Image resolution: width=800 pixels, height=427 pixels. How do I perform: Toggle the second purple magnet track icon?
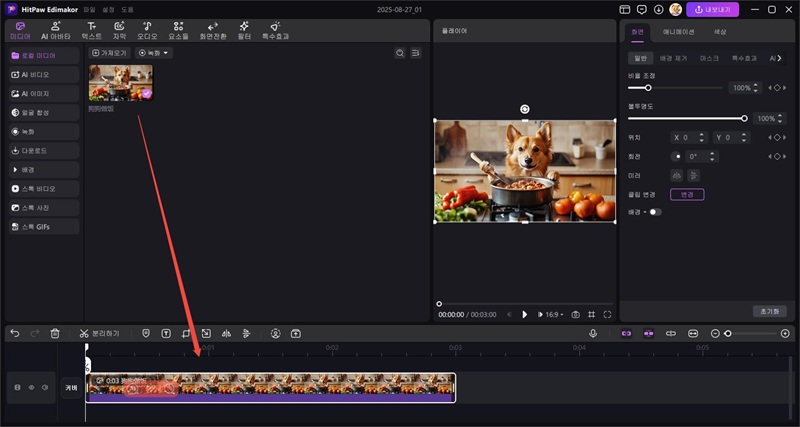pyautogui.click(x=648, y=334)
